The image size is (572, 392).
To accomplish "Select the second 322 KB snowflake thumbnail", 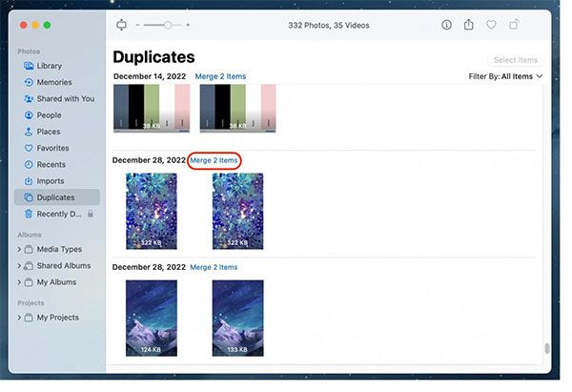I will 237,212.
